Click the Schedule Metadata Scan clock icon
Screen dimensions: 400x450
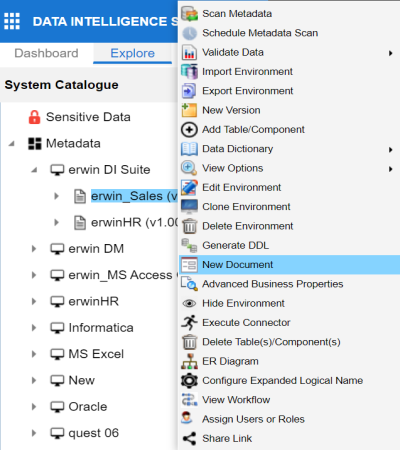click(189, 33)
